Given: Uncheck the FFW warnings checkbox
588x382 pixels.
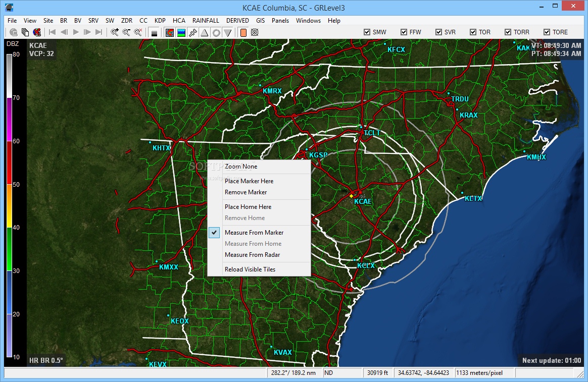Looking at the screenshot, I should click(x=404, y=32).
